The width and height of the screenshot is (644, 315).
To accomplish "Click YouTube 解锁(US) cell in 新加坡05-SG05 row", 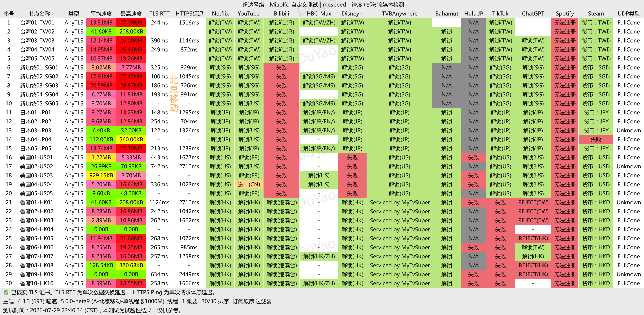I will tap(249, 104).
